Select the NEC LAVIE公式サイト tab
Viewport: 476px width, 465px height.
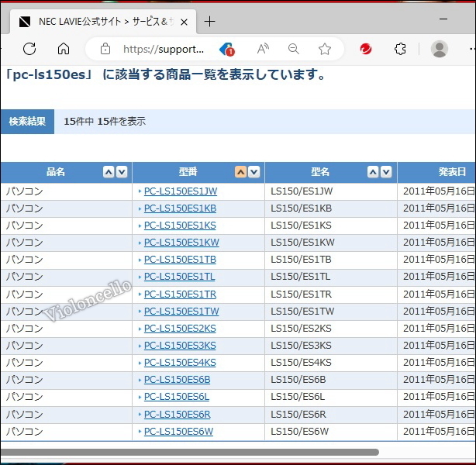[x=103, y=22]
